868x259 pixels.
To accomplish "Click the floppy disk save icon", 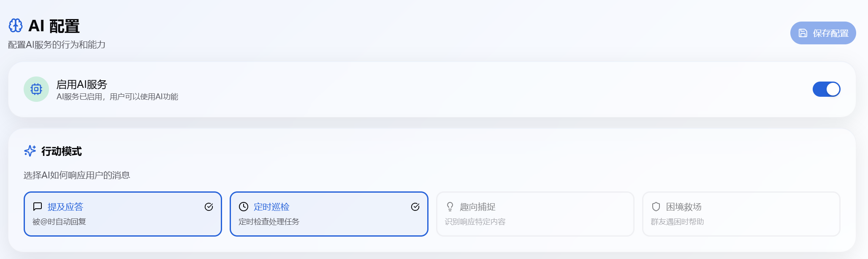I will pyautogui.click(x=803, y=33).
